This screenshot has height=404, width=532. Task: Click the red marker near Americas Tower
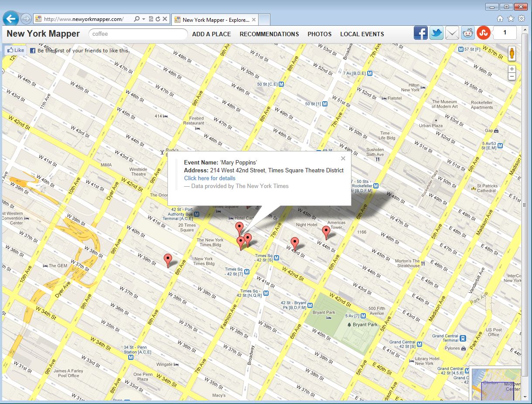click(326, 233)
